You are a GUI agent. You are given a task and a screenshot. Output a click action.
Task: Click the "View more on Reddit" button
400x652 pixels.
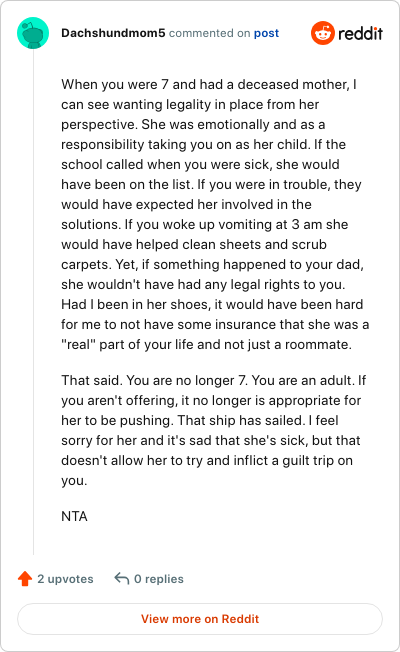click(200, 619)
